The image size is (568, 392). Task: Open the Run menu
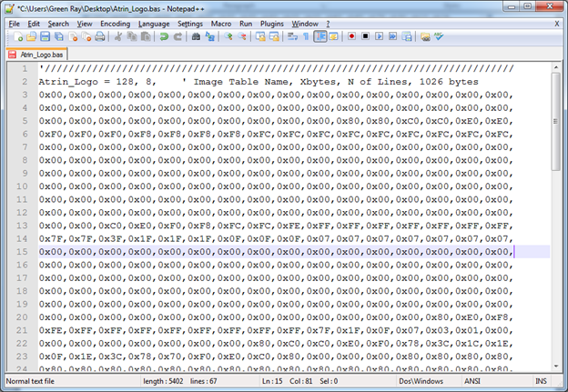[246, 24]
